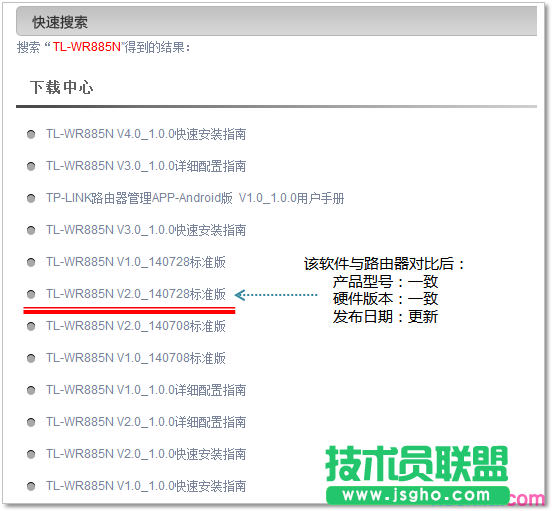Screen dimensions: 553x511
Task: Click the 下载中心 section heading
Action: 62,87
